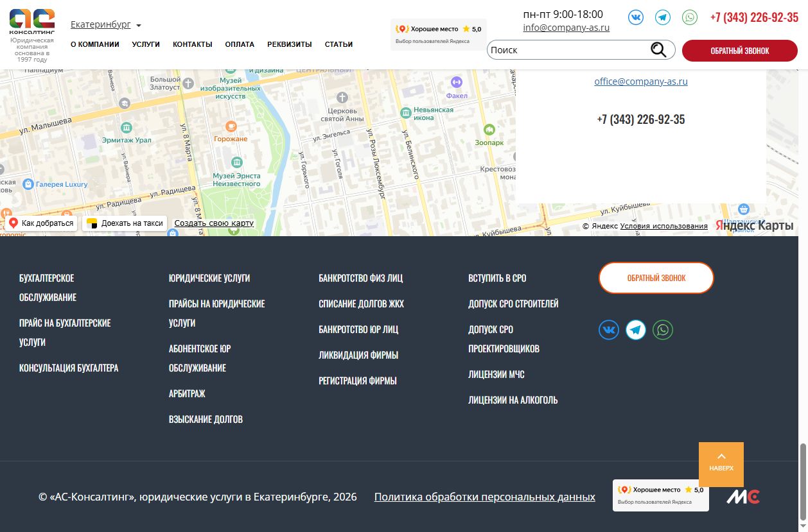
Task: Open the Создать свою карту link
Action: [214, 223]
